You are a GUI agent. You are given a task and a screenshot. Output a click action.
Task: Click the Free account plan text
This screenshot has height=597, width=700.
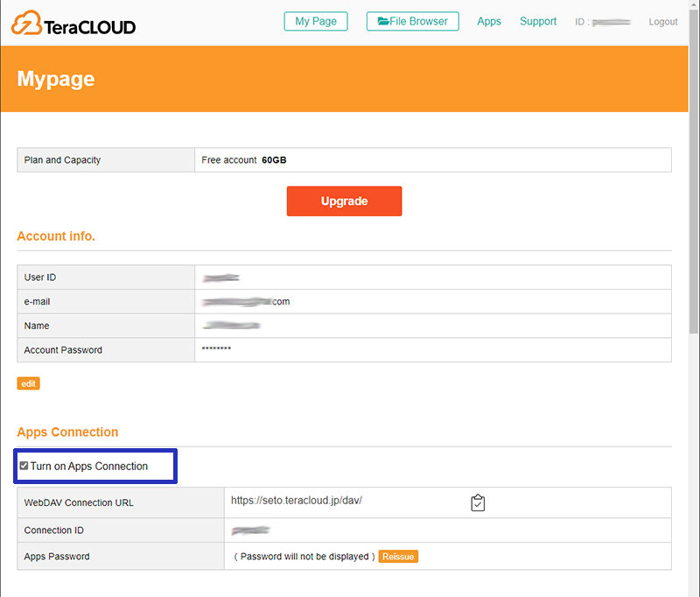coord(229,160)
